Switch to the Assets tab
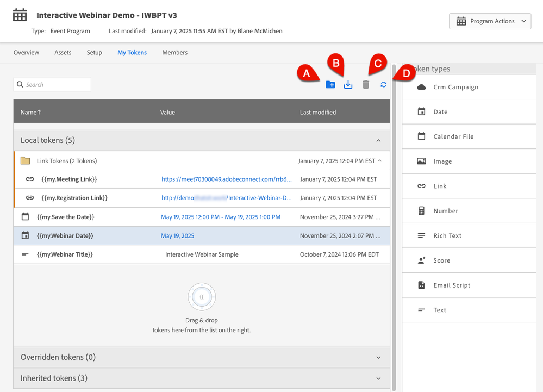543x392 pixels. coord(63,53)
